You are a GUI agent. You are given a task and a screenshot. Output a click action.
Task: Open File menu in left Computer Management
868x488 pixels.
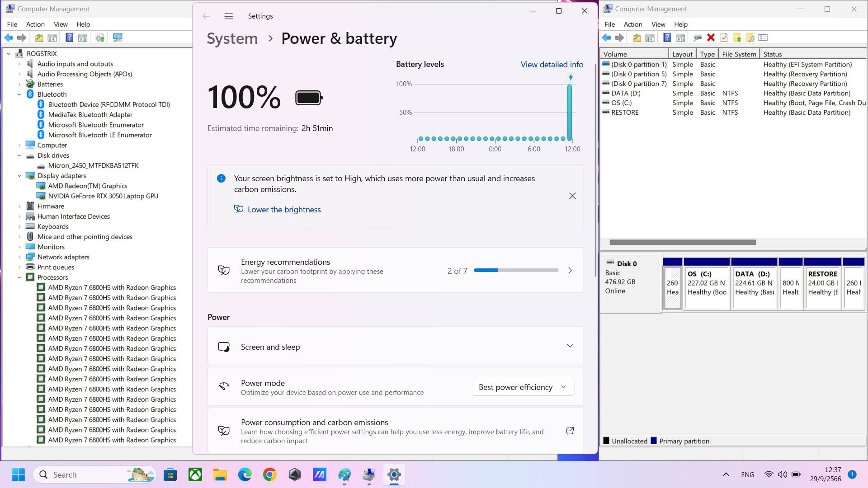pyautogui.click(x=12, y=24)
